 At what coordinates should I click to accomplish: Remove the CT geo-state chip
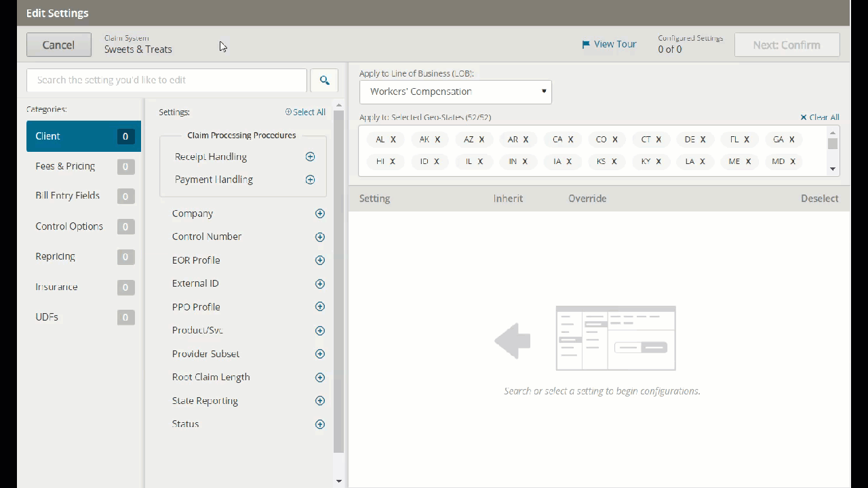point(658,140)
